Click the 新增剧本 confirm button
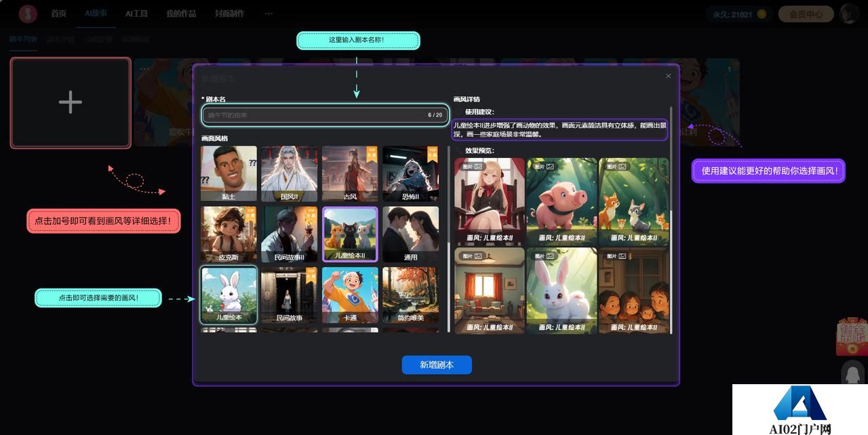The height and width of the screenshot is (435, 868). pyautogui.click(x=437, y=365)
